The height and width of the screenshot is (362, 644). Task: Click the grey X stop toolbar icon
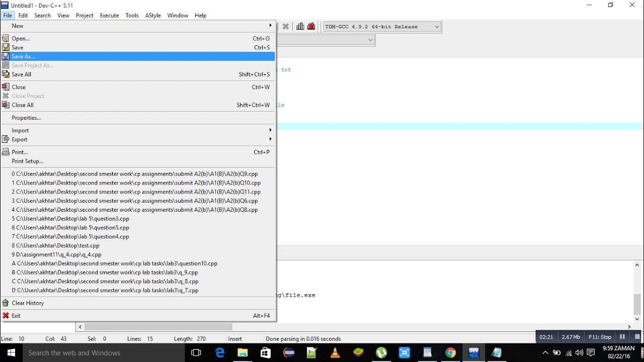point(285,27)
